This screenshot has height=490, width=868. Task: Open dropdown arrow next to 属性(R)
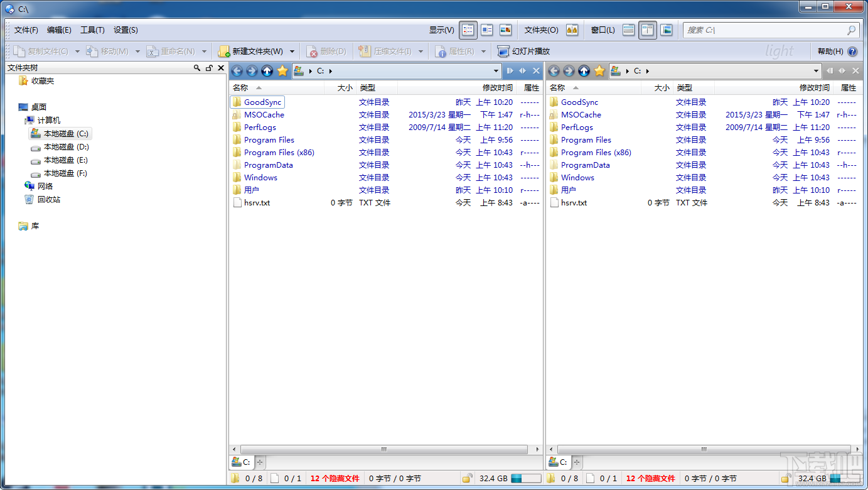pos(483,52)
